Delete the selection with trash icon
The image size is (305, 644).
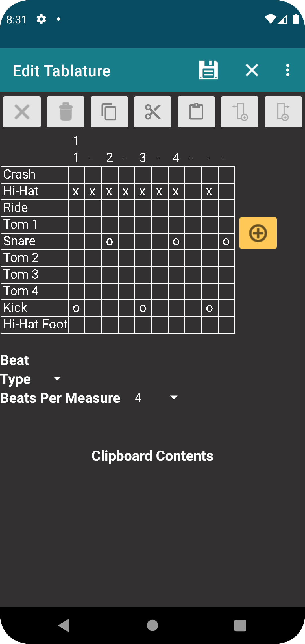coord(66,112)
